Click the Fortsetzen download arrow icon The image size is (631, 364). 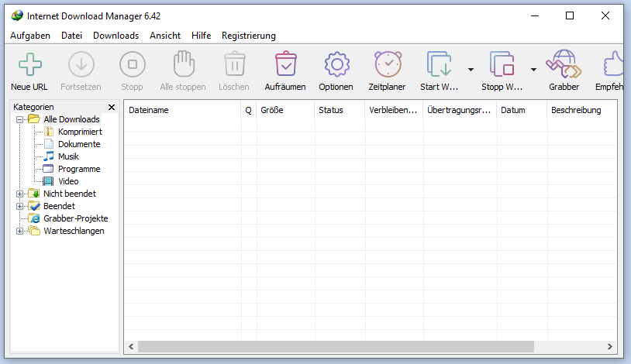[x=81, y=64]
